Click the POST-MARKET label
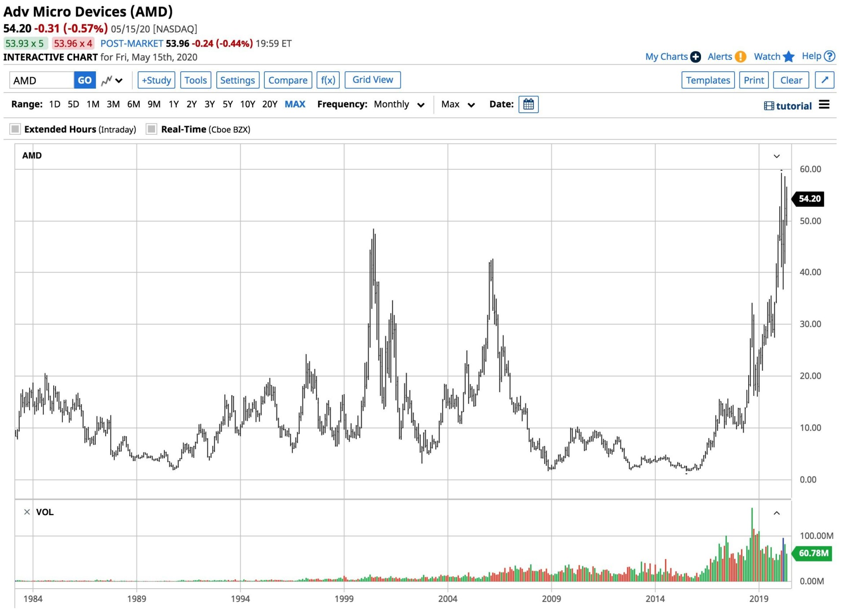846x616 pixels. (132, 44)
